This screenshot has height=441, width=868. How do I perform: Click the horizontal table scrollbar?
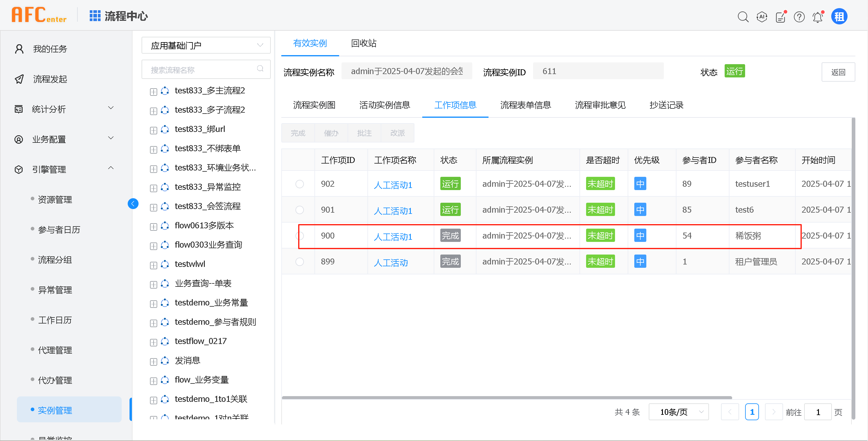(x=507, y=398)
